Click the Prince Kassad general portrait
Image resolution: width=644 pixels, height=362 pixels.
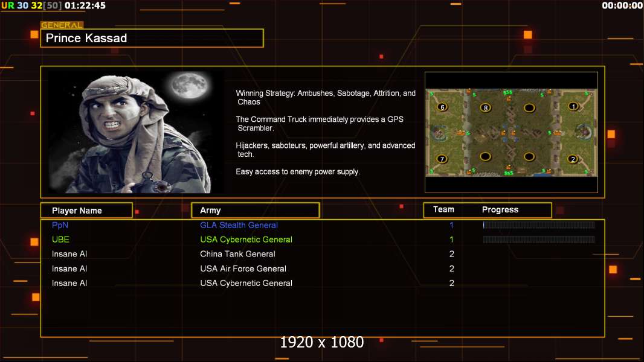(137, 132)
